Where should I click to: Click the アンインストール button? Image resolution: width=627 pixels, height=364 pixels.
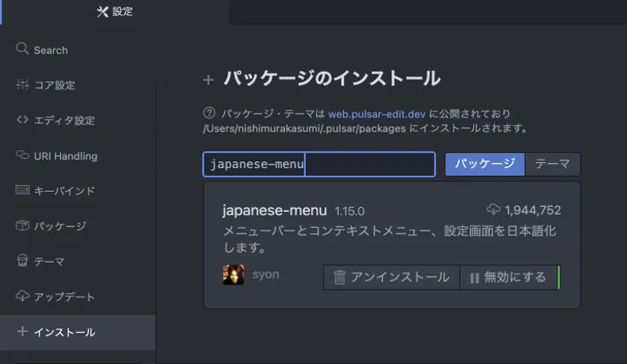coord(391,277)
